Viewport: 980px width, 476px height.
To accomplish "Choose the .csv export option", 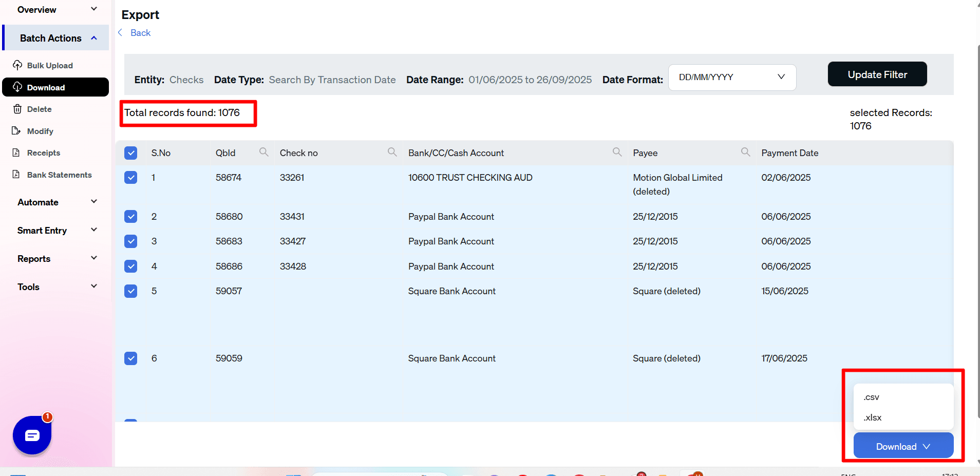I will point(872,397).
